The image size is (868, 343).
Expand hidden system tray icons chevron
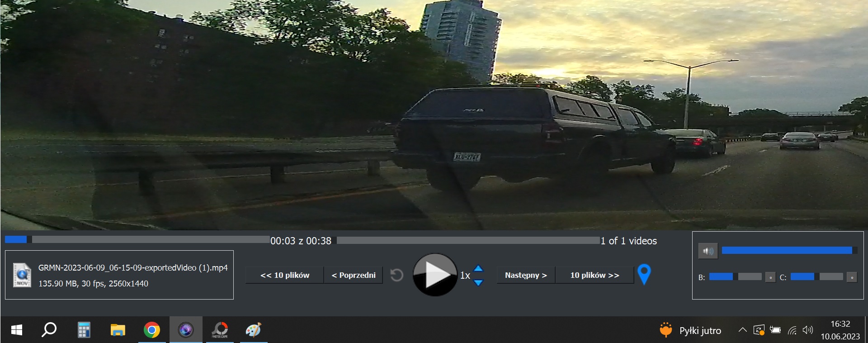(742, 330)
